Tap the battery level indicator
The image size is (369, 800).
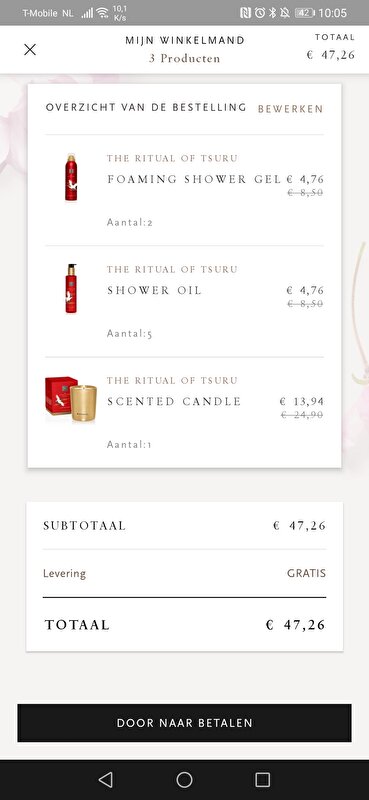click(x=304, y=13)
